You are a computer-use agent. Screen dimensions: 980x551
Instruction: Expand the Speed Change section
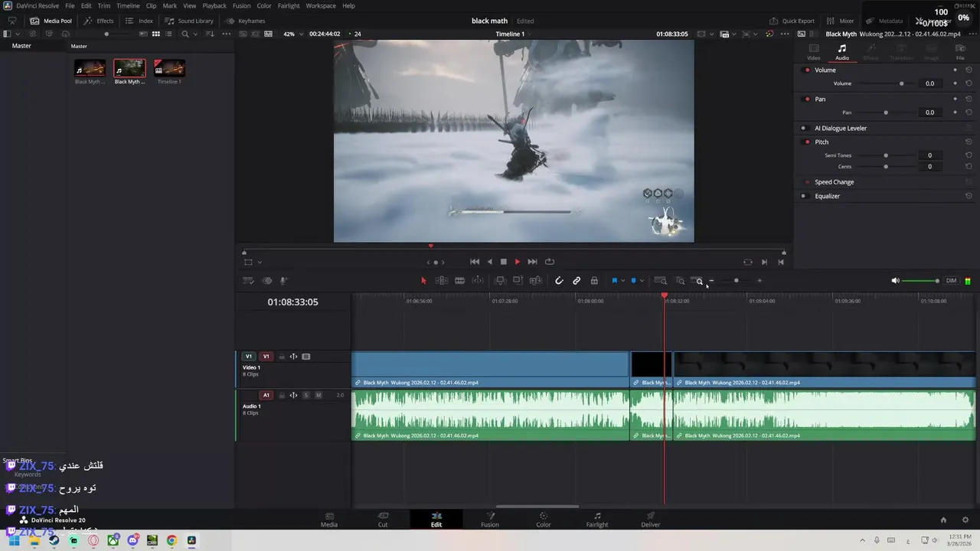(834, 182)
